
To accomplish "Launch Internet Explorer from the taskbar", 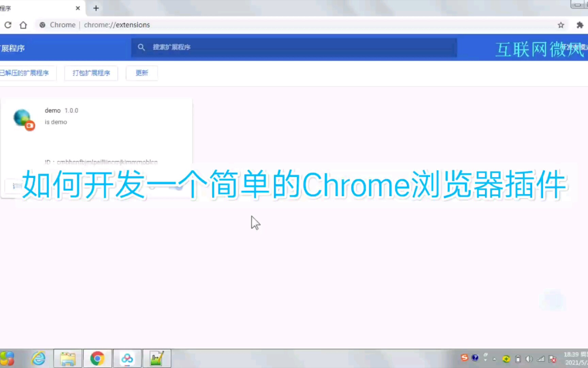I will coord(38,358).
